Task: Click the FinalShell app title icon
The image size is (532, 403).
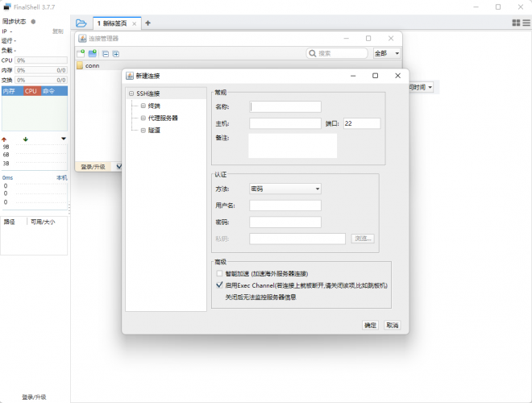Action: (x=7, y=6)
